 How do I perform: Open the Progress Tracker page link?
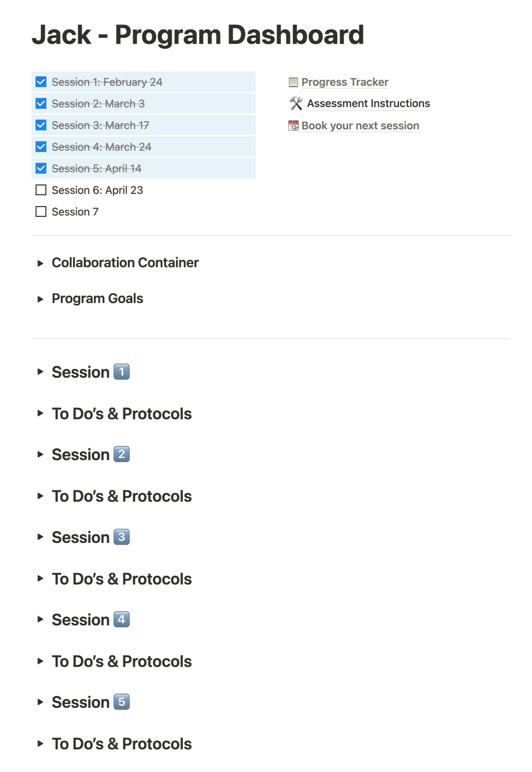(x=345, y=82)
